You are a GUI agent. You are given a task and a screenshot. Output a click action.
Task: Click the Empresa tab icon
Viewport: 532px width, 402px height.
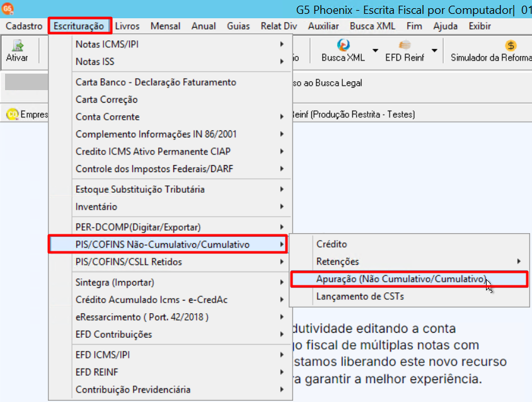tap(12, 114)
